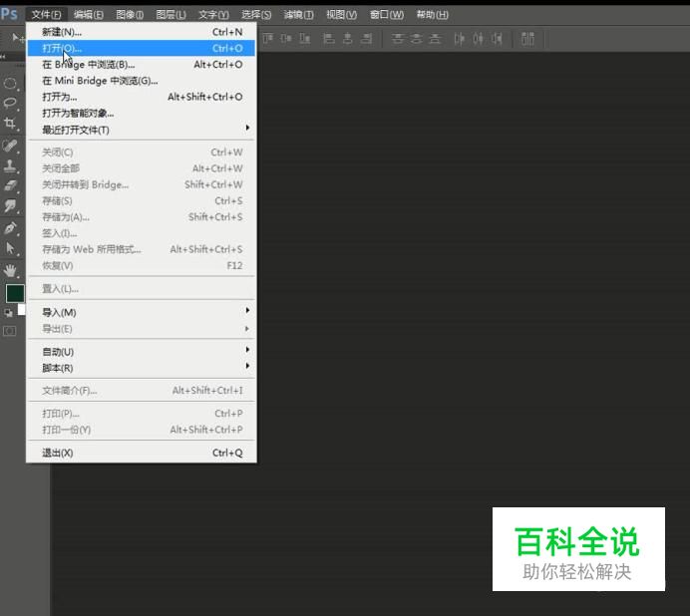Choose 打开为... menu entry
This screenshot has width=690, height=616.
click(x=142, y=97)
